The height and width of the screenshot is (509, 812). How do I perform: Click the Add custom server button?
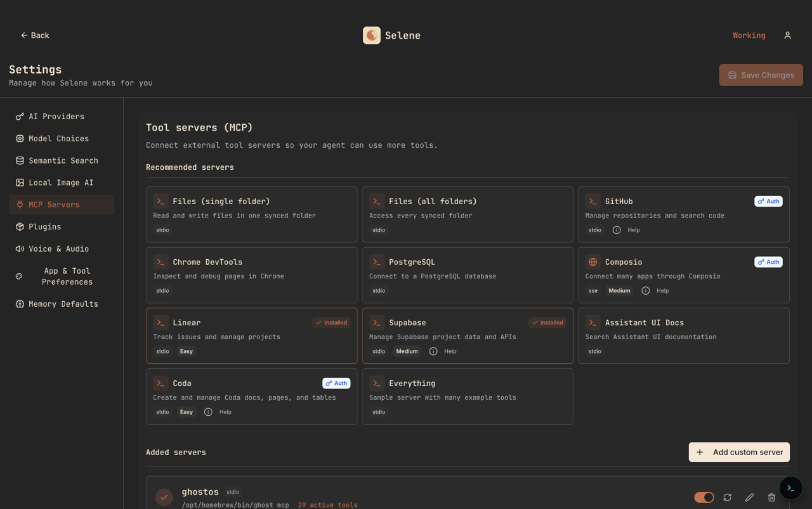(739, 452)
